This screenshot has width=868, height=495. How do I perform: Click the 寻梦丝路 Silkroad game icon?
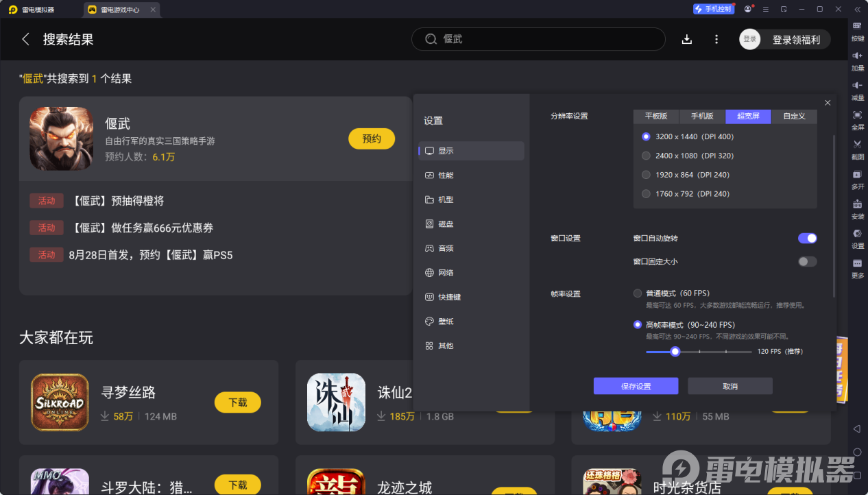(x=60, y=402)
